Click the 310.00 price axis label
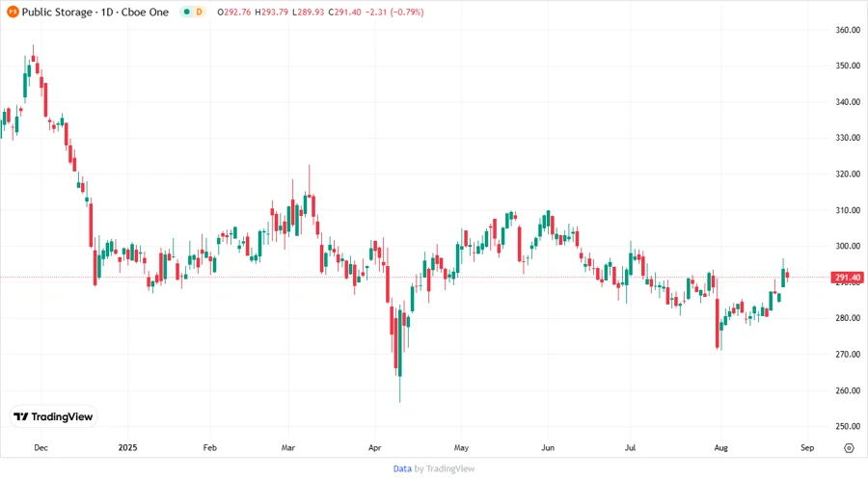 [848, 210]
